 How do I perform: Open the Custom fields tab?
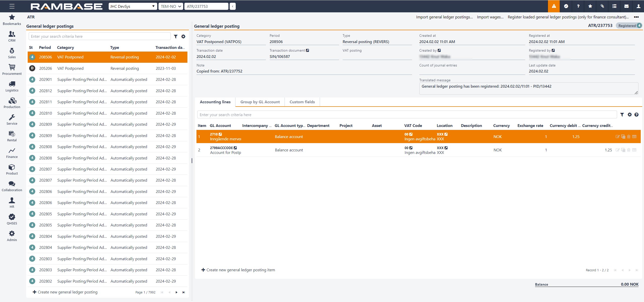click(x=302, y=102)
